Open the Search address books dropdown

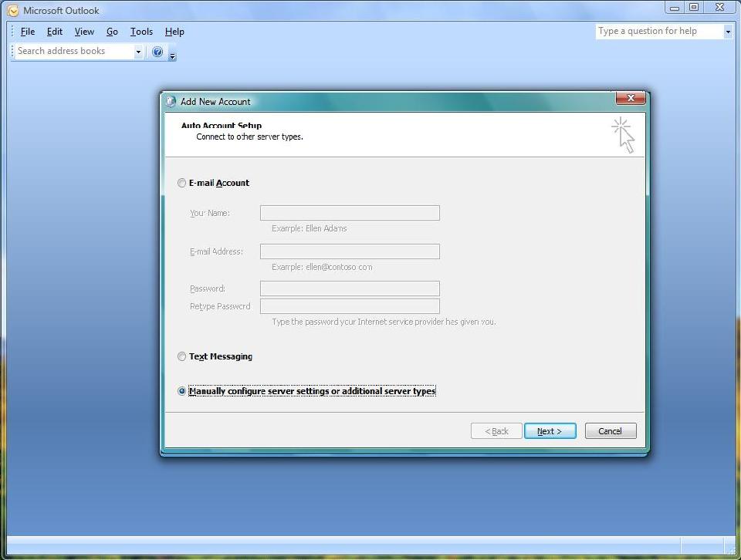(138, 52)
